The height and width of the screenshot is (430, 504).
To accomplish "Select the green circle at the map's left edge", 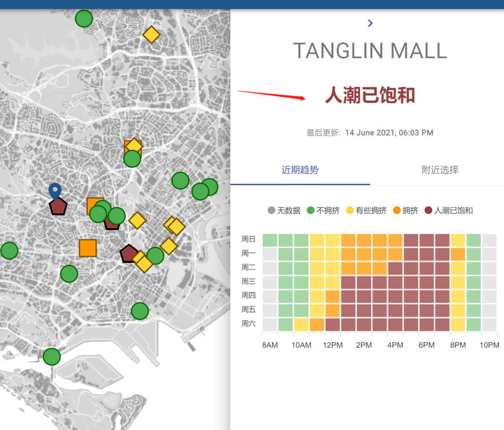I will [9, 250].
